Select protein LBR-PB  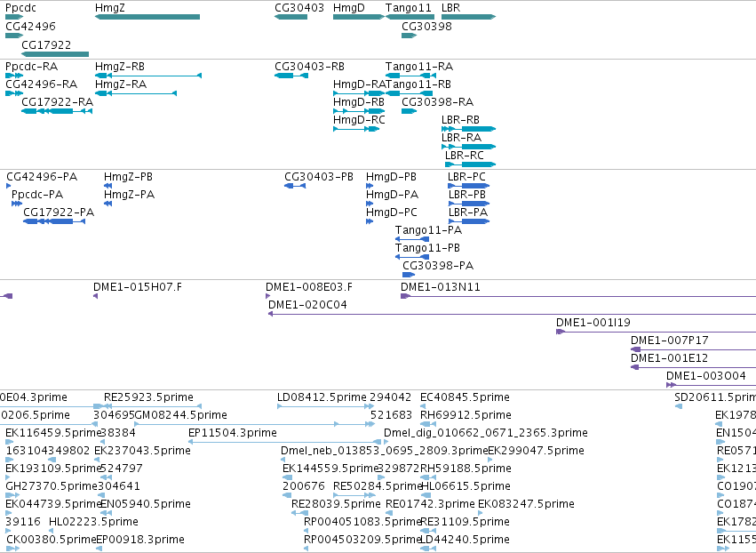466,195
